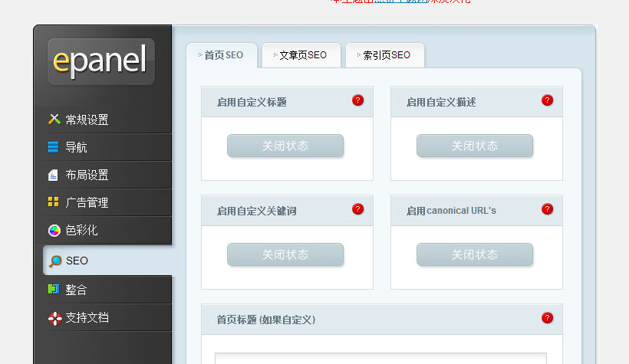Screen dimensions: 629x364
Task: Toggle 启用自定义标题 关闭状态 switch
Action: pos(285,146)
